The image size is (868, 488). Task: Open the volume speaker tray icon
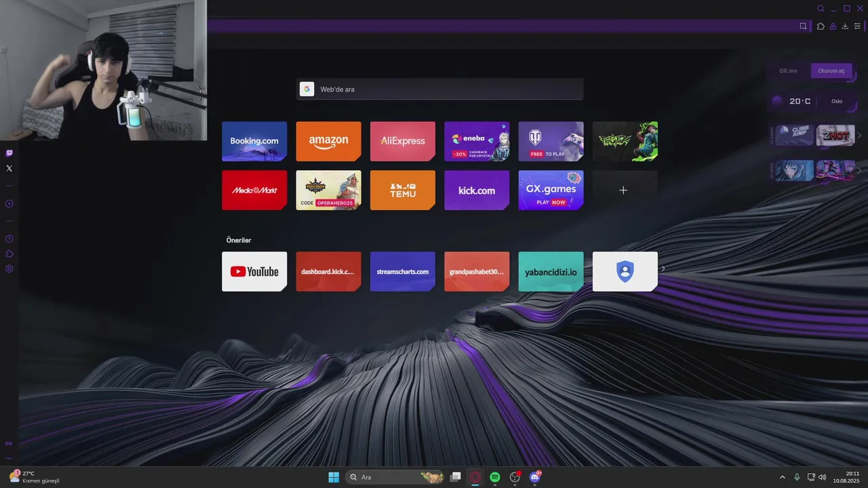pos(822,477)
